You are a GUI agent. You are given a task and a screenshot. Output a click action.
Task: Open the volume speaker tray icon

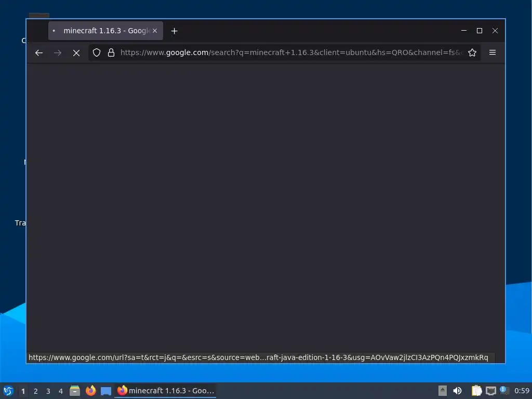(457, 391)
